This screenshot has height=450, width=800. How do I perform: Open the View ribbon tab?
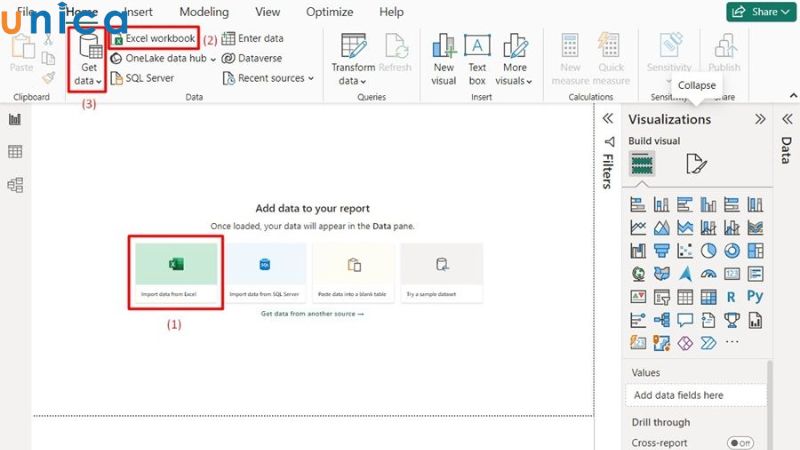[267, 12]
